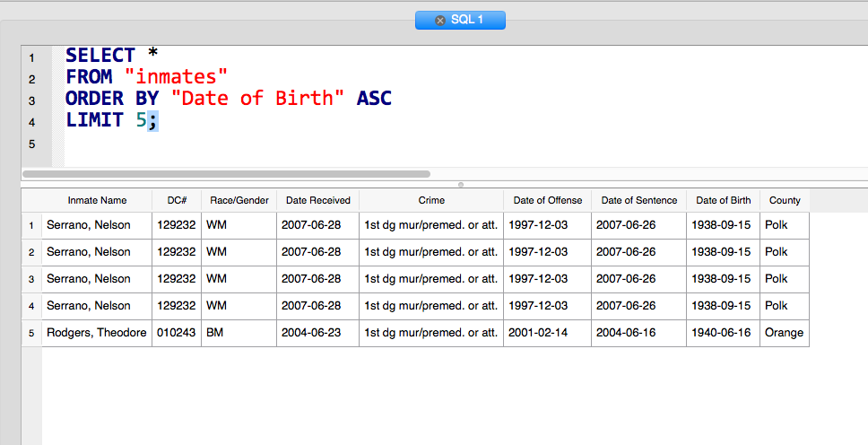
Task: Select the SQL 1 tab
Action: pyautogui.click(x=460, y=20)
